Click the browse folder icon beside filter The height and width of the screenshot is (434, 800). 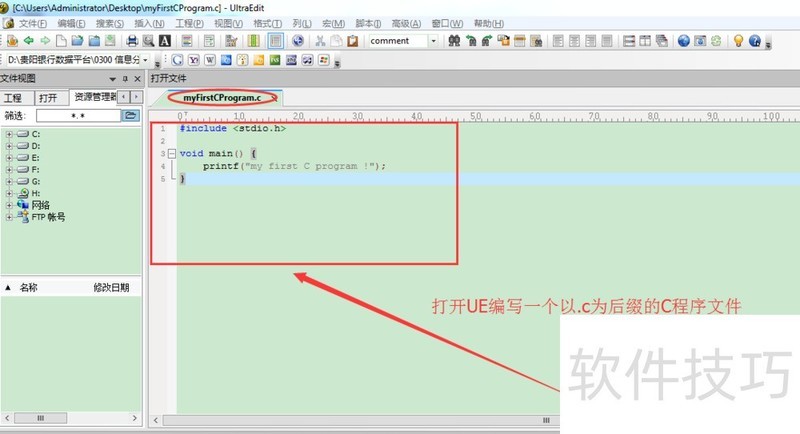(131, 116)
